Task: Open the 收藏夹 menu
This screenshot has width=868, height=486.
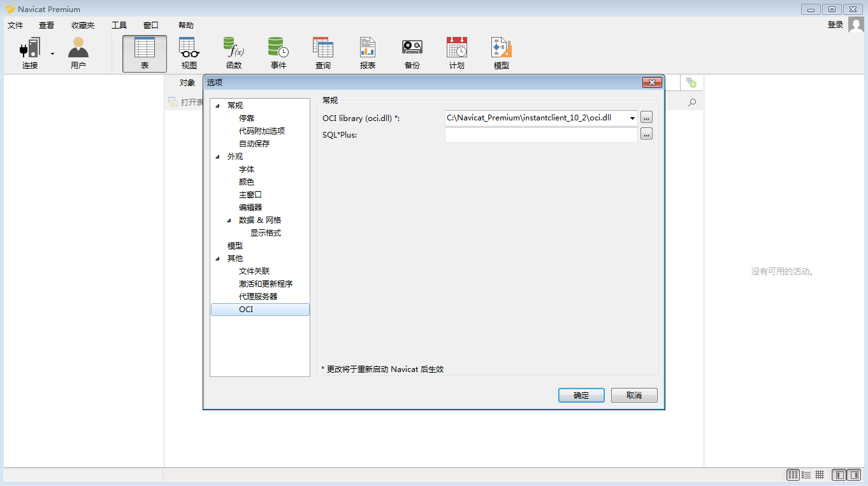Action: click(83, 25)
